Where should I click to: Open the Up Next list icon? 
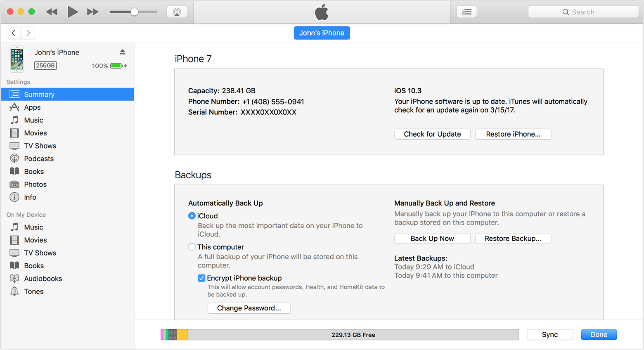tap(467, 12)
